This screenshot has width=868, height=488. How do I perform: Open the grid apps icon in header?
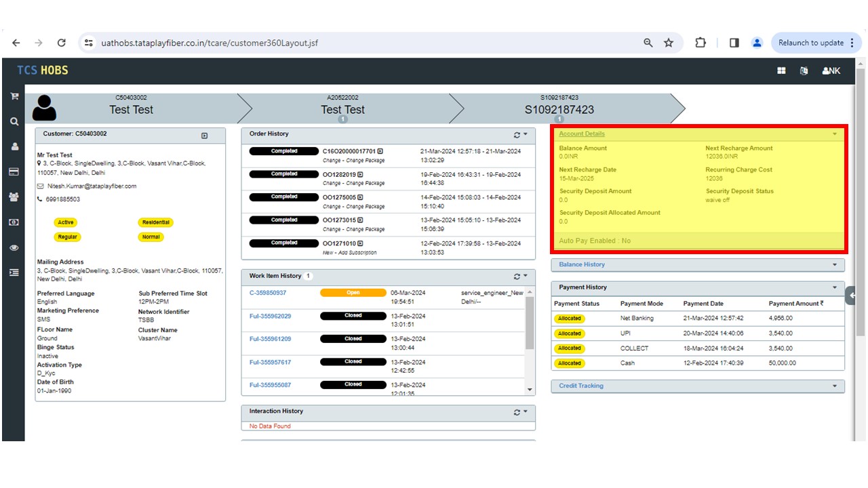pos(781,70)
